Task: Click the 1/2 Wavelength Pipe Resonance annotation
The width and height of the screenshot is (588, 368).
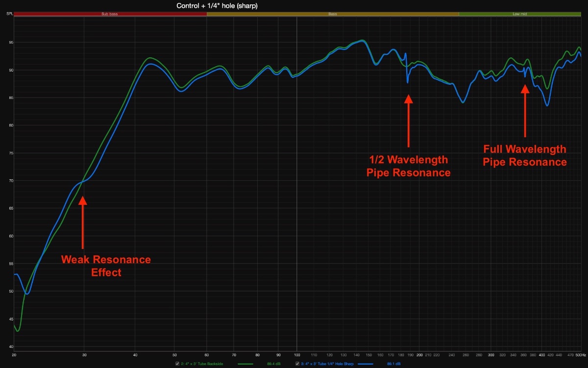Action: (409, 166)
